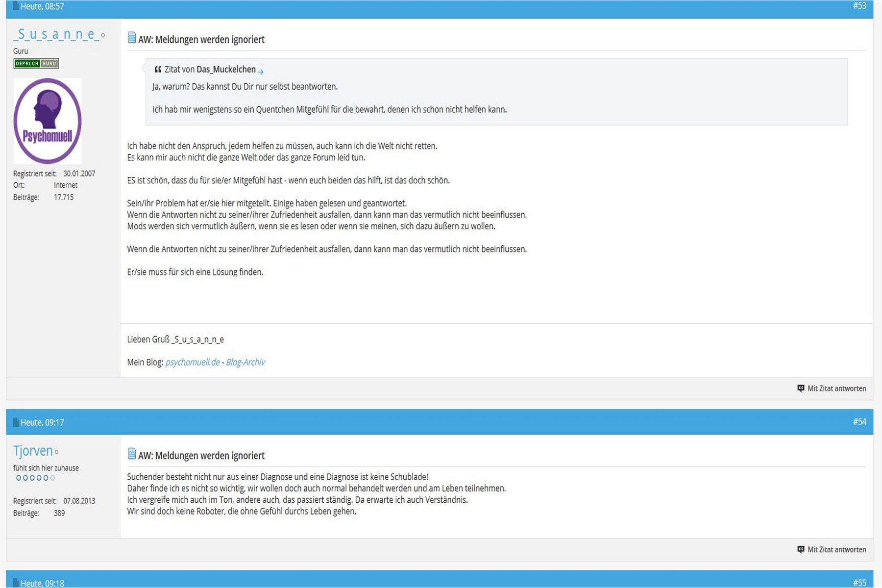Click the quote-reply icon in post #53
Screen dimensions: 882x588
pos(801,388)
